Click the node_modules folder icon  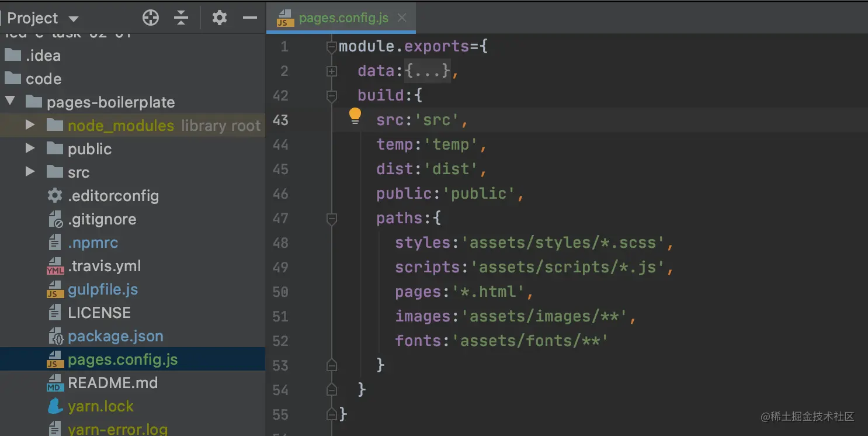pos(55,126)
